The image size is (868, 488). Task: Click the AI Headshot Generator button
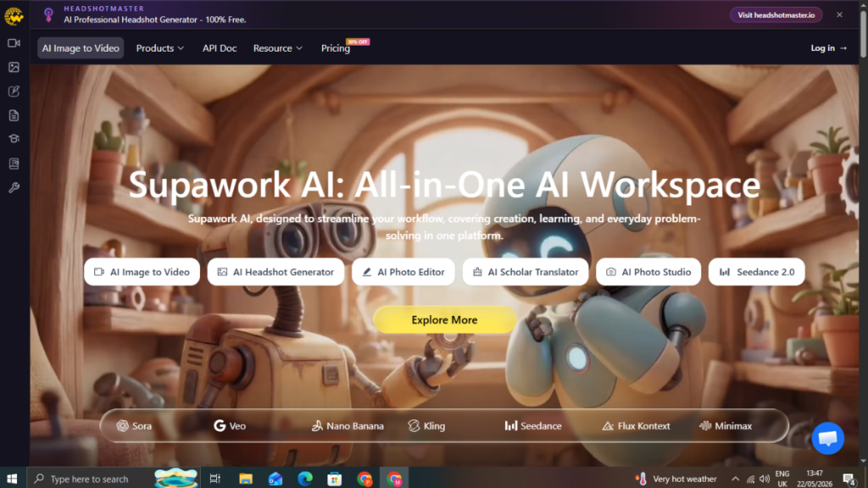pos(275,272)
